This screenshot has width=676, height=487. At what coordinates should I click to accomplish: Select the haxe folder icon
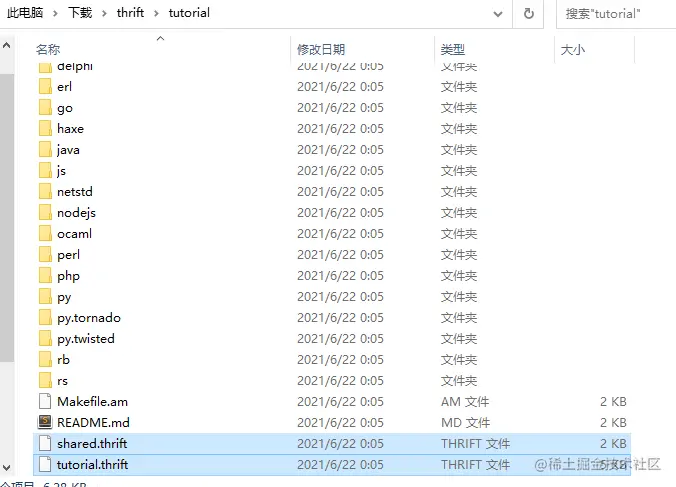(x=45, y=128)
